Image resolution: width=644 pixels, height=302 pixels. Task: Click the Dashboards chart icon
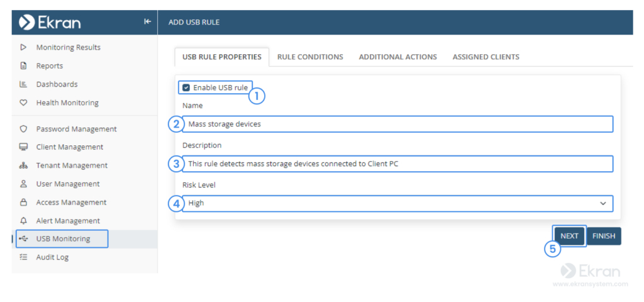(23, 84)
